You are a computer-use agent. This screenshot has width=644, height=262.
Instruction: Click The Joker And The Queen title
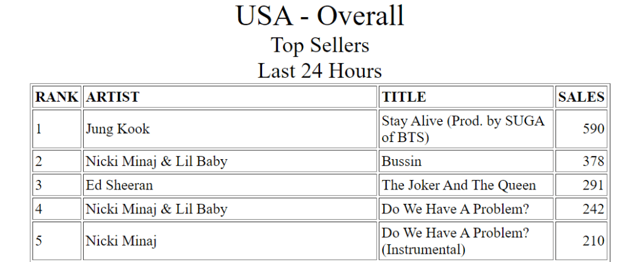(x=459, y=186)
